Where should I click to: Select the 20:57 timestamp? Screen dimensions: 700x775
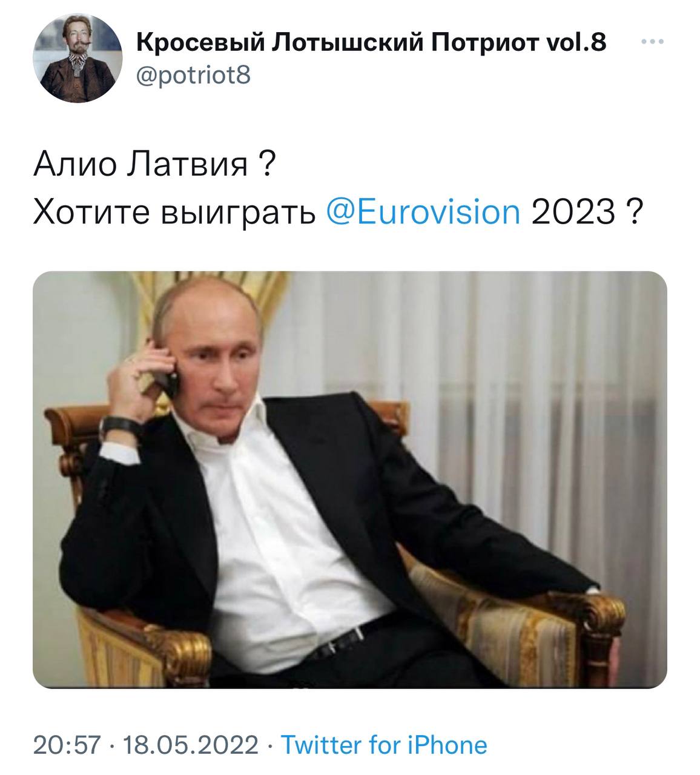(66, 744)
